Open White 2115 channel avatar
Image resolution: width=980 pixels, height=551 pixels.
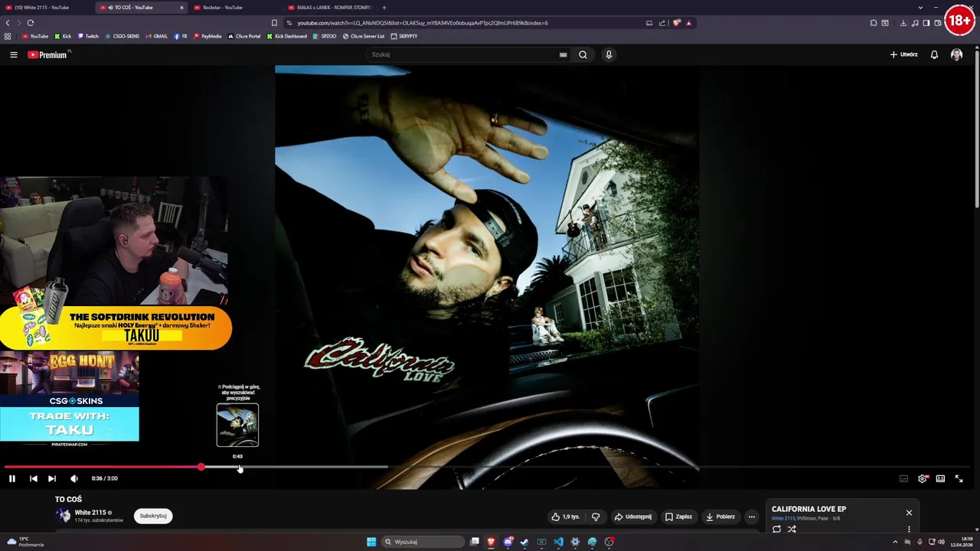(x=63, y=516)
